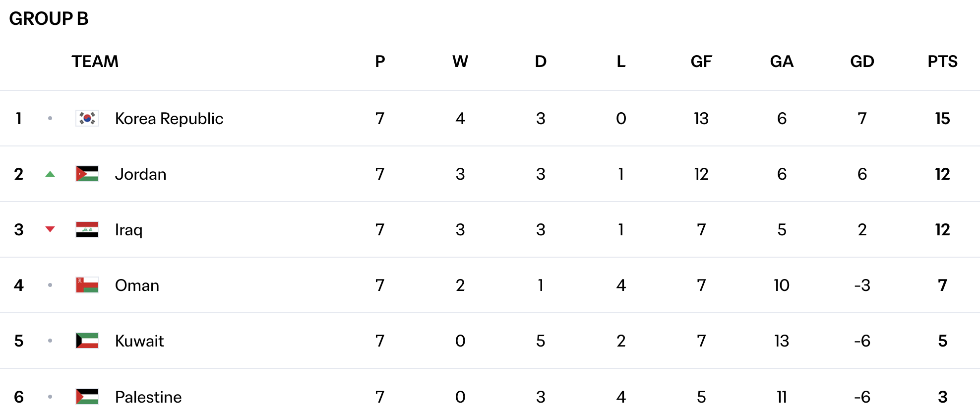Open the Jordan team link
This screenshot has height=420, width=980.
coord(141,174)
